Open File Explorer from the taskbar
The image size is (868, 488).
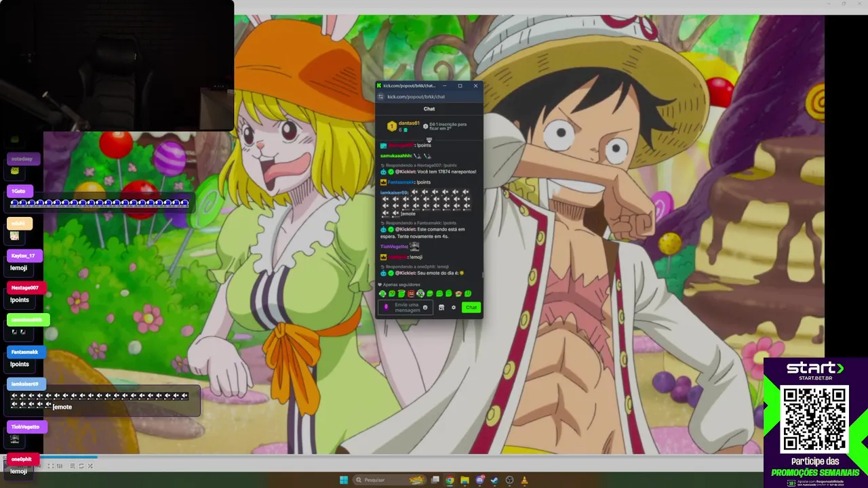[465, 480]
